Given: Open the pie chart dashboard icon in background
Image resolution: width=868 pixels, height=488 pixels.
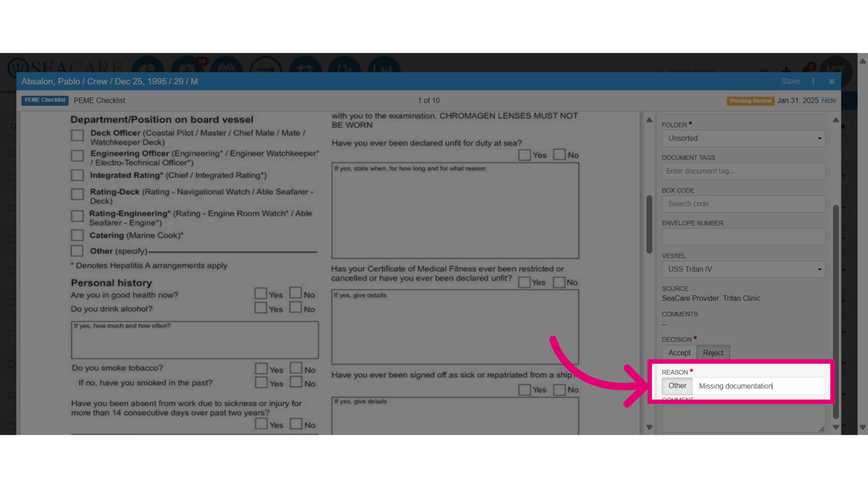Looking at the screenshot, I should coord(147,65).
